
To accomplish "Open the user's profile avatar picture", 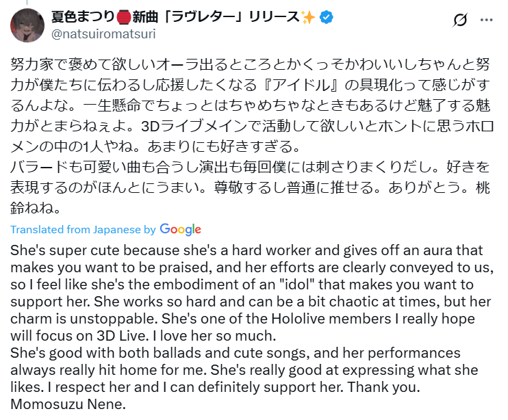I will click(27, 25).
